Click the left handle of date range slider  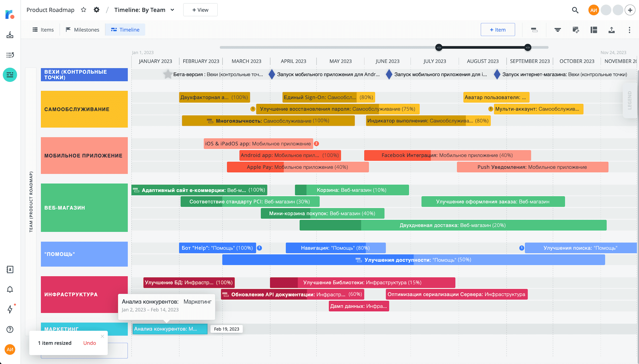[x=439, y=47]
